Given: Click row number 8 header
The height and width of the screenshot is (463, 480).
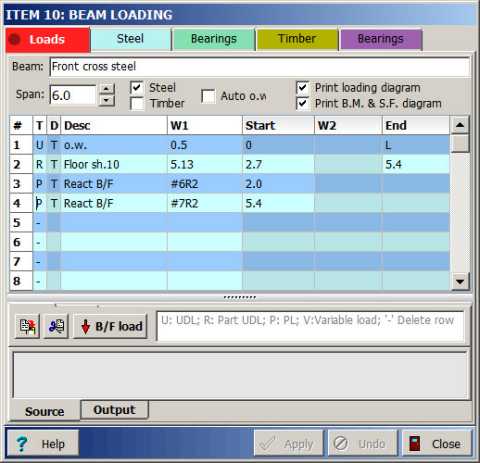Looking at the screenshot, I should (21, 281).
